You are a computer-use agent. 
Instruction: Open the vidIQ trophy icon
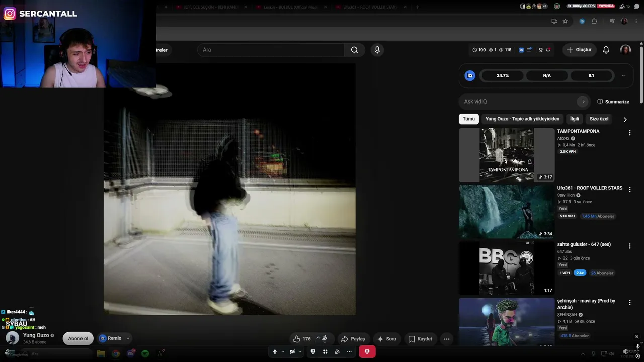(541, 50)
